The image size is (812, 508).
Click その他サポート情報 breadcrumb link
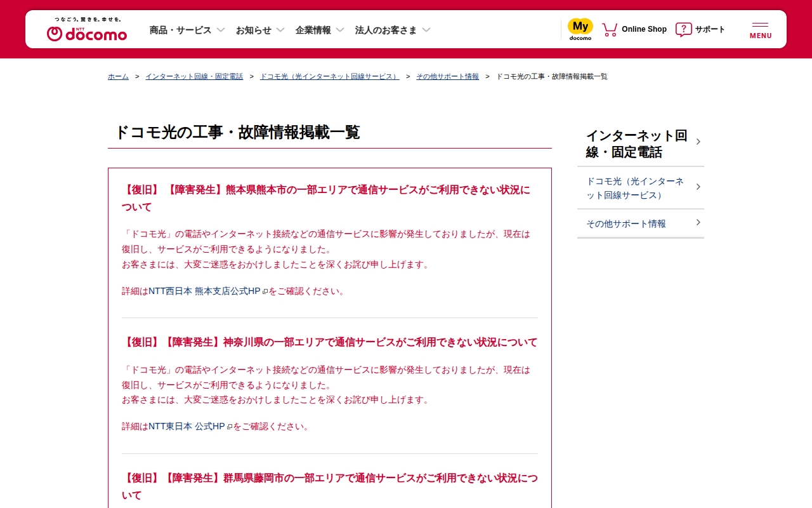[447, 76]
